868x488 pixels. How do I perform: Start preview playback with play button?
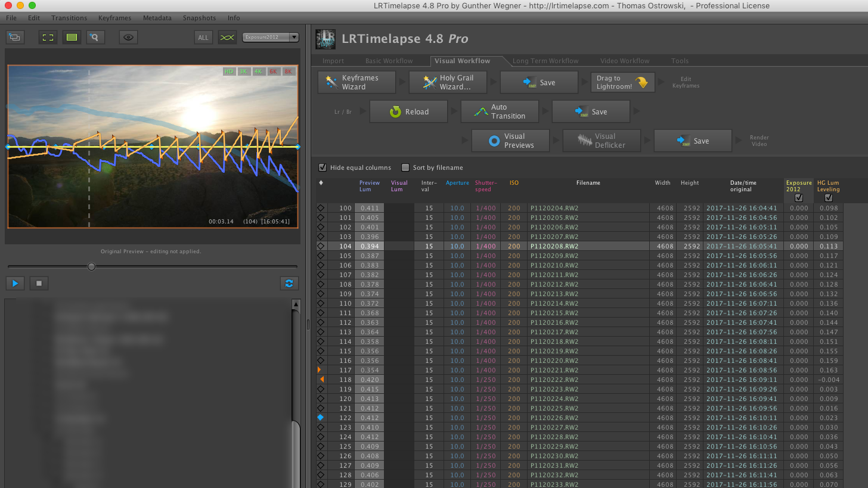[x=15, y=283]
